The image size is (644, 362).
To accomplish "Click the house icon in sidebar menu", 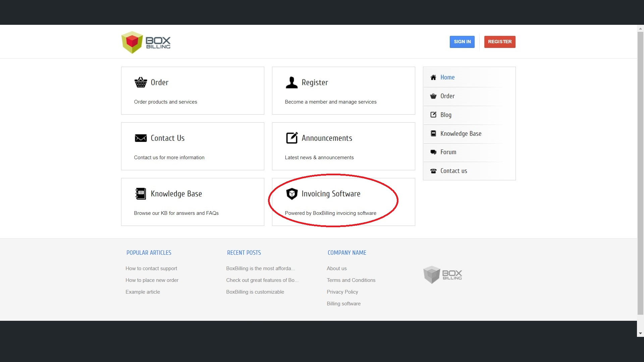I will [x=433, y=77].
